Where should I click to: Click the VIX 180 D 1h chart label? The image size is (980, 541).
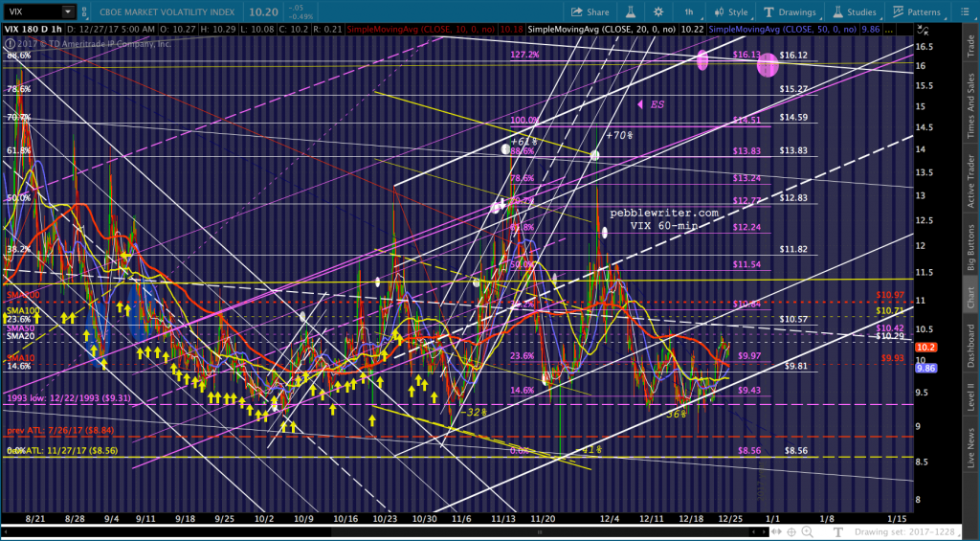click(33, 29)
